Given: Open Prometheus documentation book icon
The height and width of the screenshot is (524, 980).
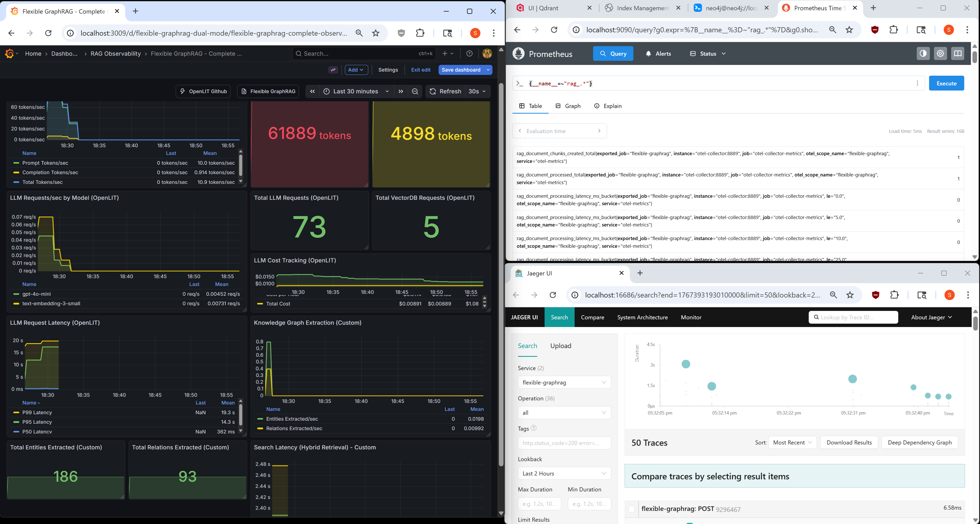Looking at the screenshot, I should (x=958, y=53).
